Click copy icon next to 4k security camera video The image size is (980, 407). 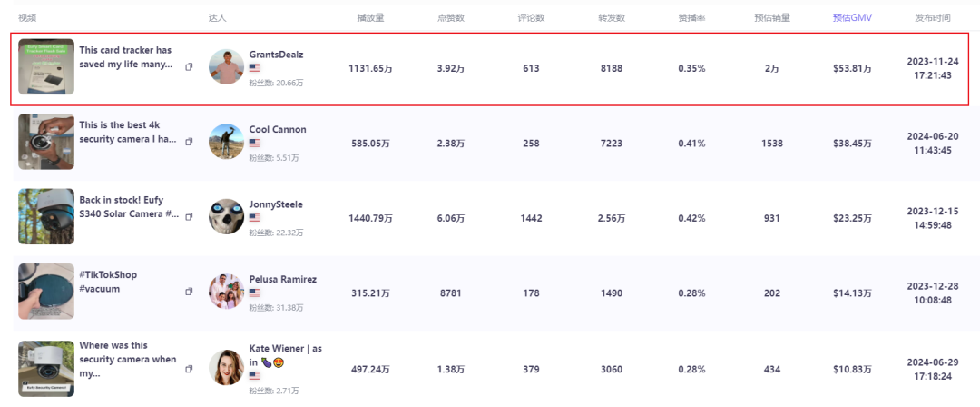(x=190, y=142)
